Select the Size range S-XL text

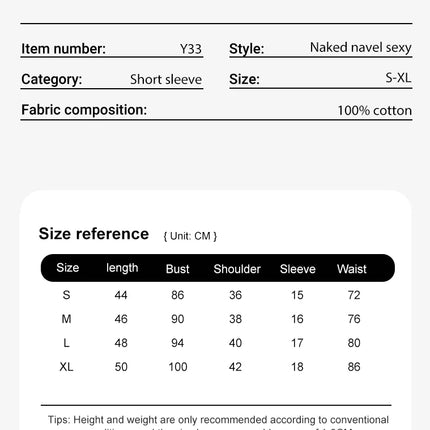point(398,78)
